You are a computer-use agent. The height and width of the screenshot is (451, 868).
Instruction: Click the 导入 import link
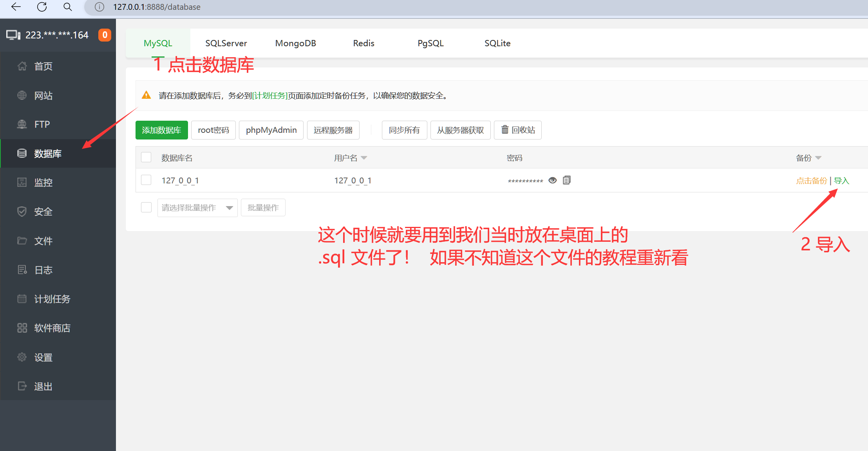(841, 180)
